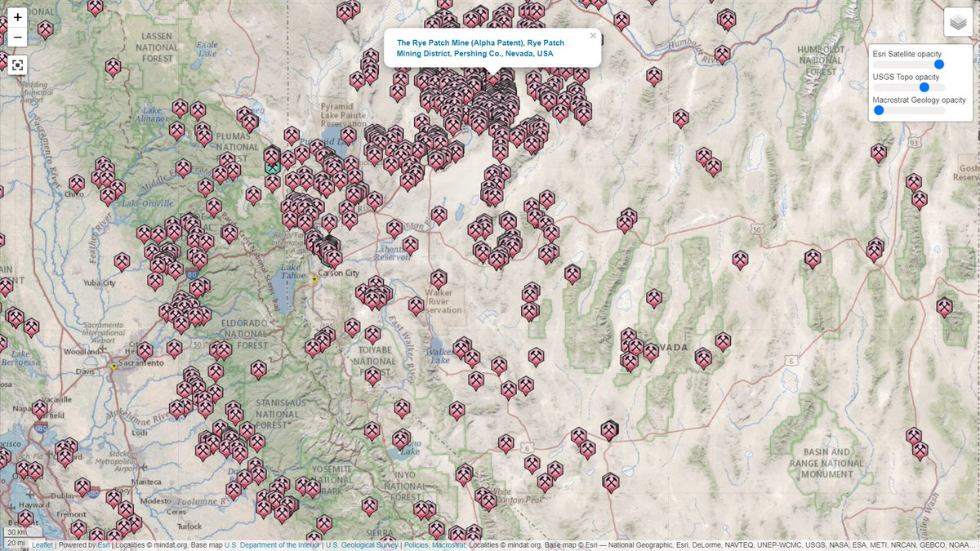Select marker beside NEVADA state label
Viewport: 980px width, 551px height.
pyautogui.click(x=650, y=352)
